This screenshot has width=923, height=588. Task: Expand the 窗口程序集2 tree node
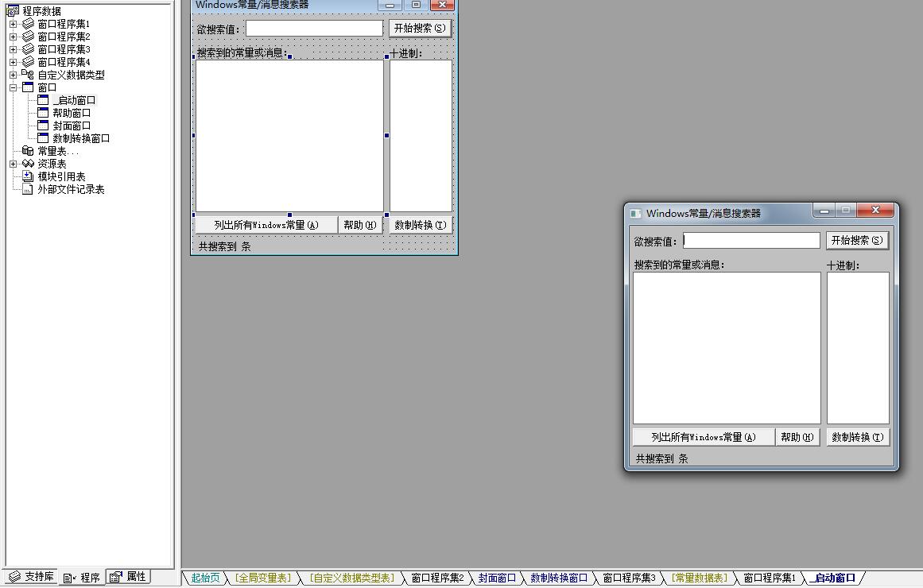[14, 37]
